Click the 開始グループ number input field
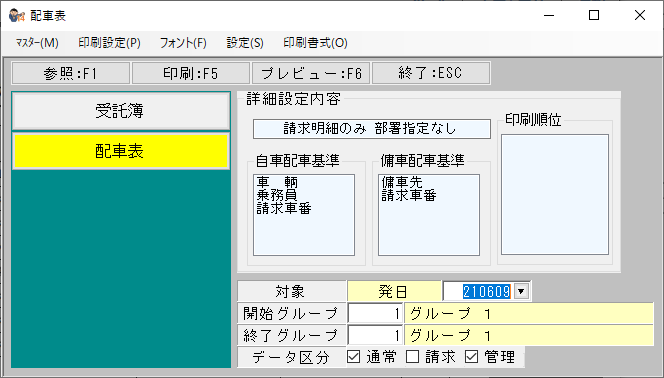Image resolution: width=664 pixels, height=378 pixels. (x=375, y=314)
